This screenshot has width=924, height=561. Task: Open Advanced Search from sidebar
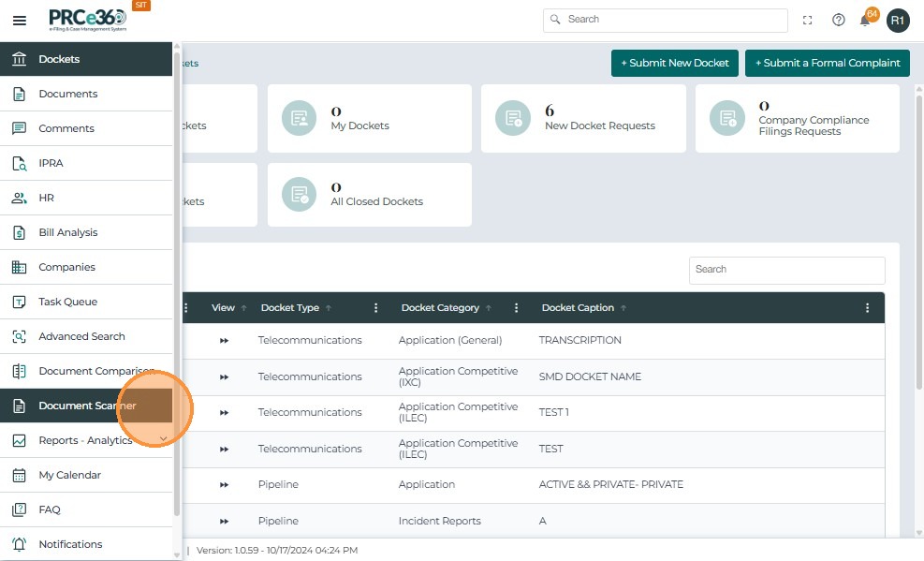coord(81,336)
